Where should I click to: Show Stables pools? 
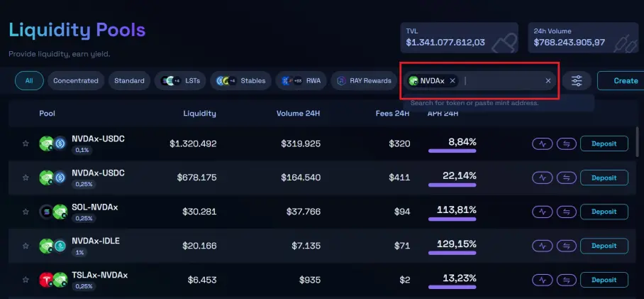coord(240,81)
